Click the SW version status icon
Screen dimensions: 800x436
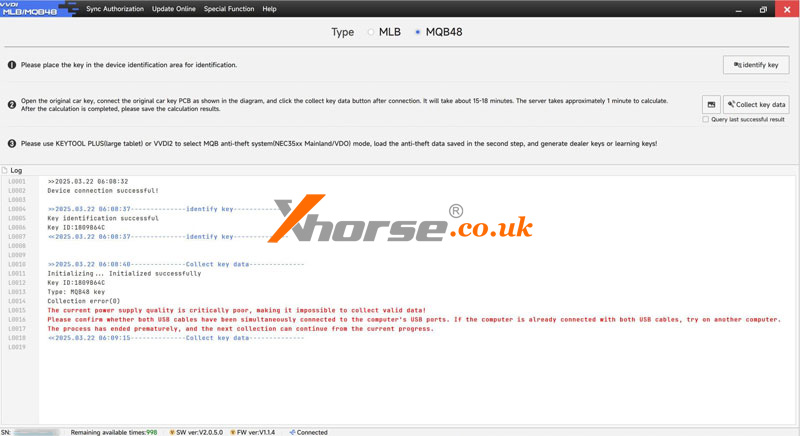pyautogui.click(x=168, y=432)
